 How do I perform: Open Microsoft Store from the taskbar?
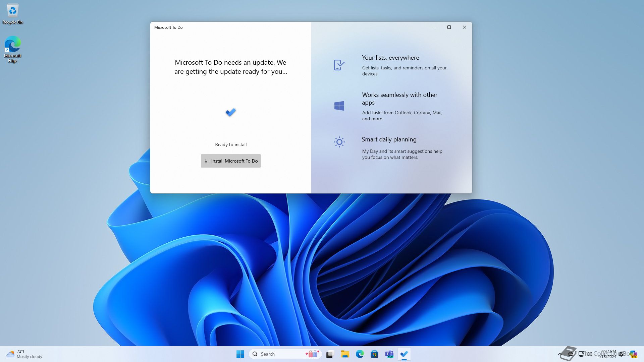coord(374,354)
